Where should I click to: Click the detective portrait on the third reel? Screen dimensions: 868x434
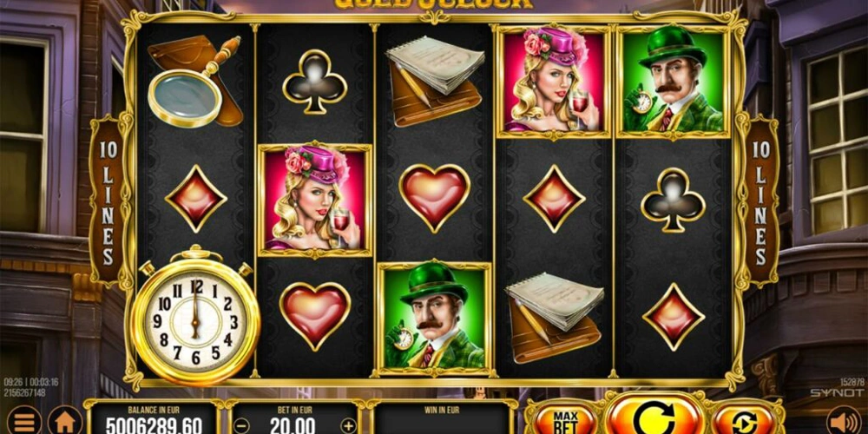coord(433,317)
